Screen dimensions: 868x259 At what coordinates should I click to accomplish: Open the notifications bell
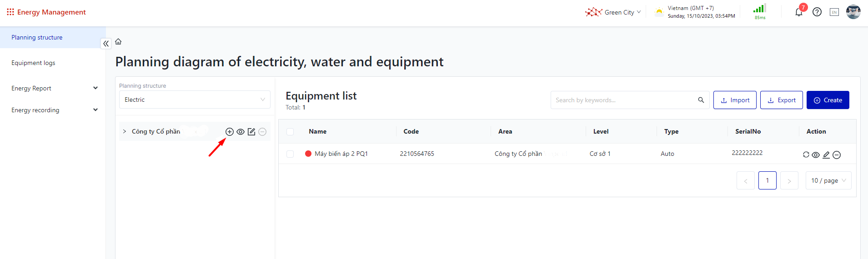799,12
